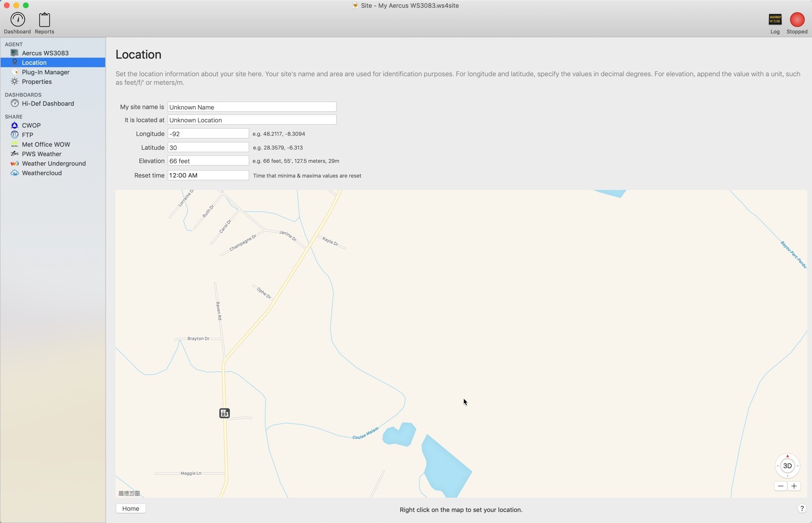Screen dimensions: 812x523
Task: Click the Bayou Parc Perdu label on map
Action: [x=793, y=255]
